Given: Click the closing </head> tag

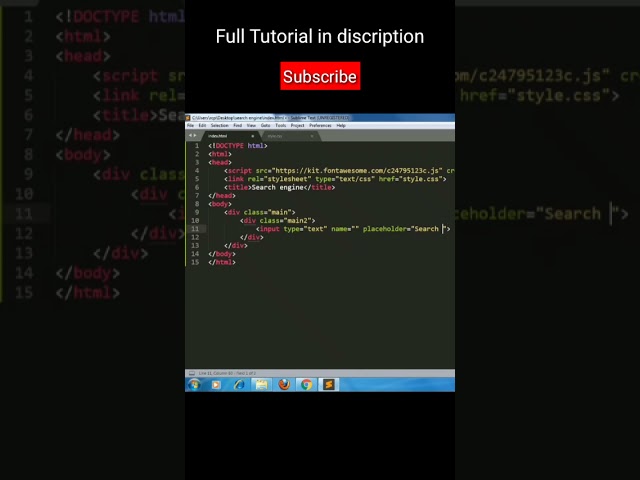Looking at the screenshot, I should point(222,196).
